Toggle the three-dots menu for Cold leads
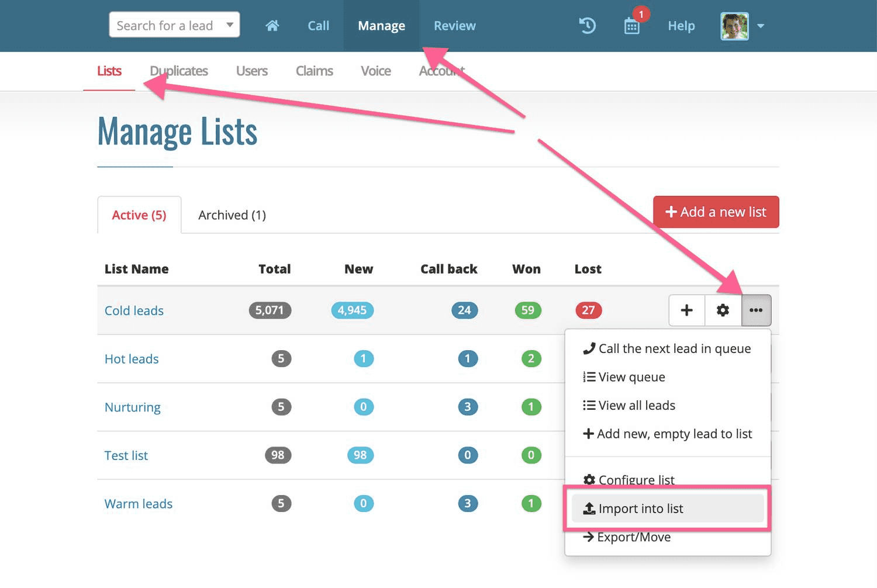The image size is (877, 588). (x=756, y=310)
